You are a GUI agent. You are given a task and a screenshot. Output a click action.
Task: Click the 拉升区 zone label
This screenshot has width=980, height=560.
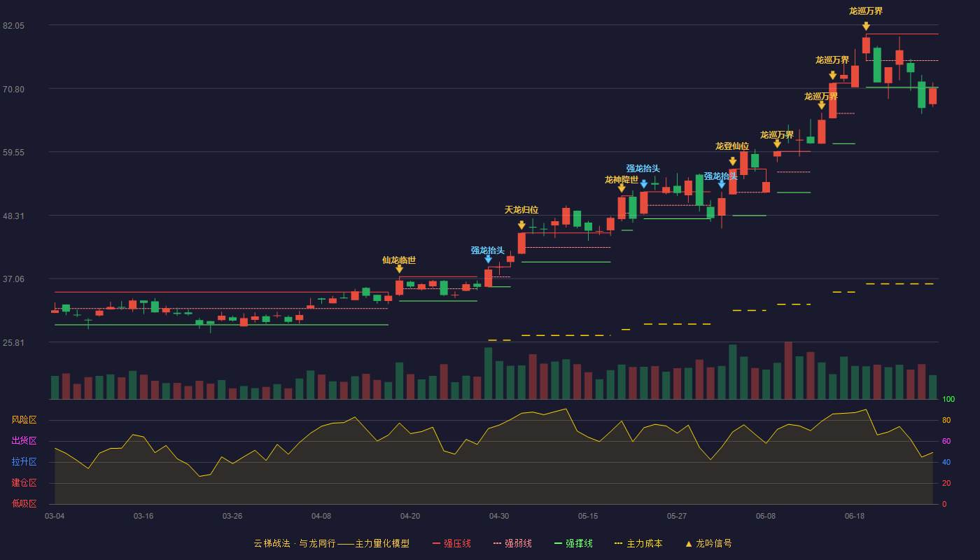point(24,462)
